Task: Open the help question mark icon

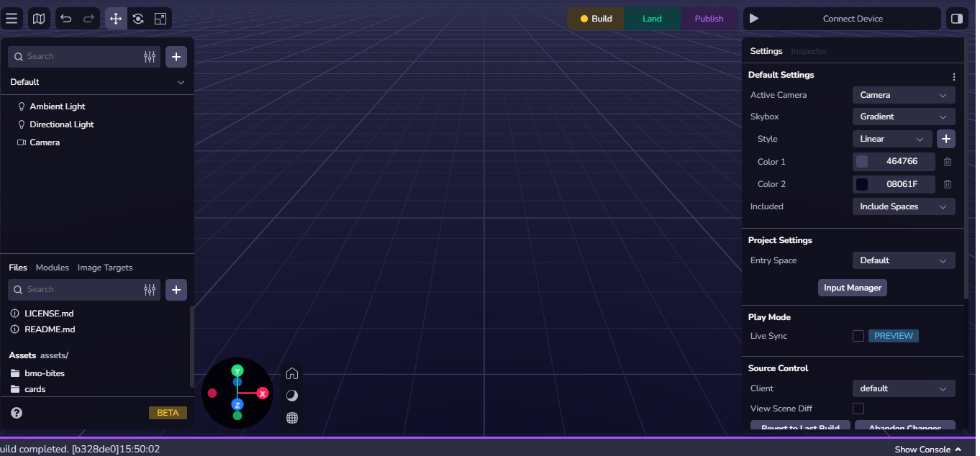Action: [x=17, y=413]
